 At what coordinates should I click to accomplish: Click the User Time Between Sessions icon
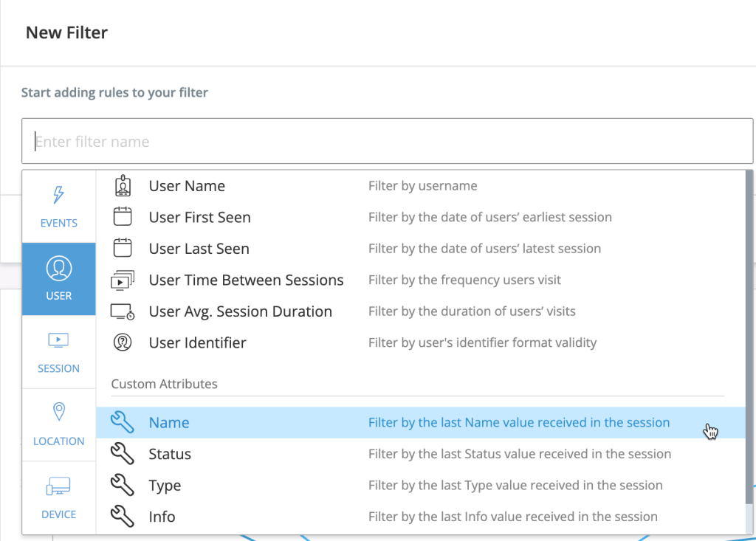point(123,280)
